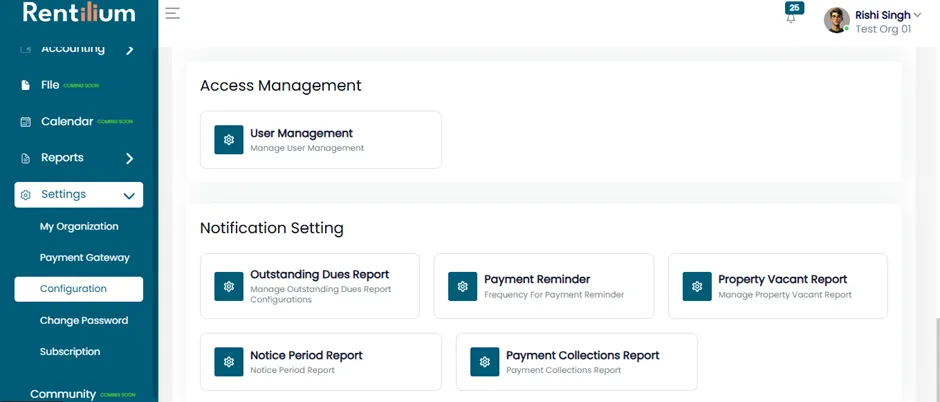Expand the Accounting chevron arrow
This screenshot has width=940, height=402.
click(129, 50)
